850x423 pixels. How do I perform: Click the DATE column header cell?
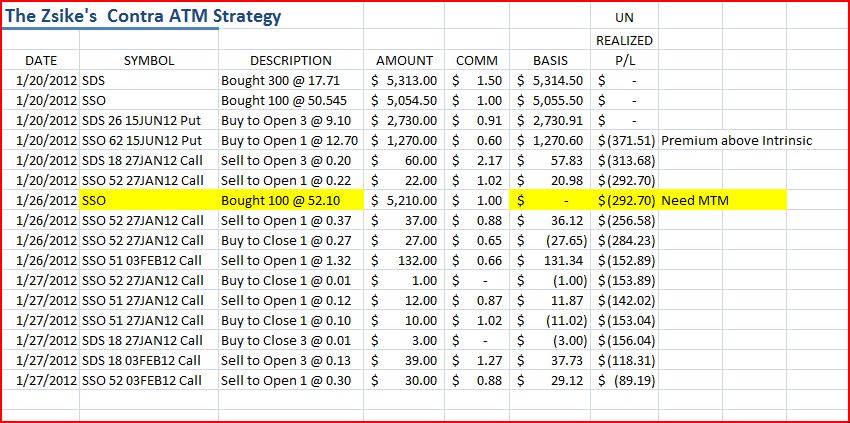point(41,60)
